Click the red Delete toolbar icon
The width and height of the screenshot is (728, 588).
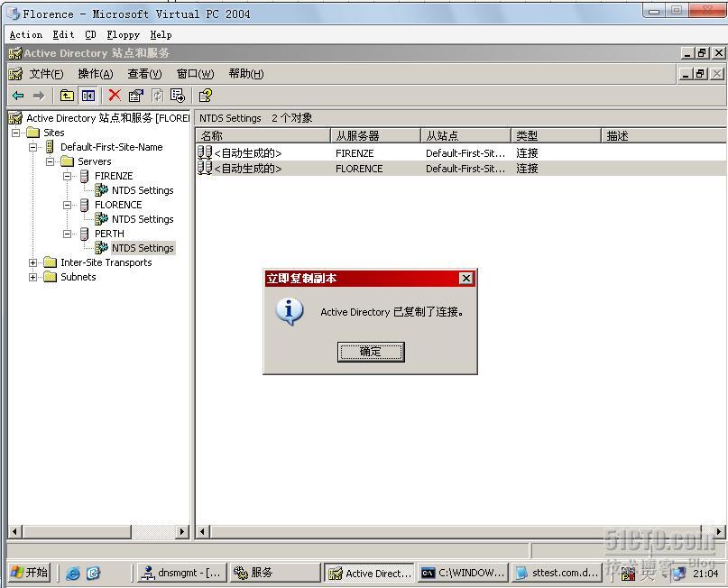(x=115, y=95)
